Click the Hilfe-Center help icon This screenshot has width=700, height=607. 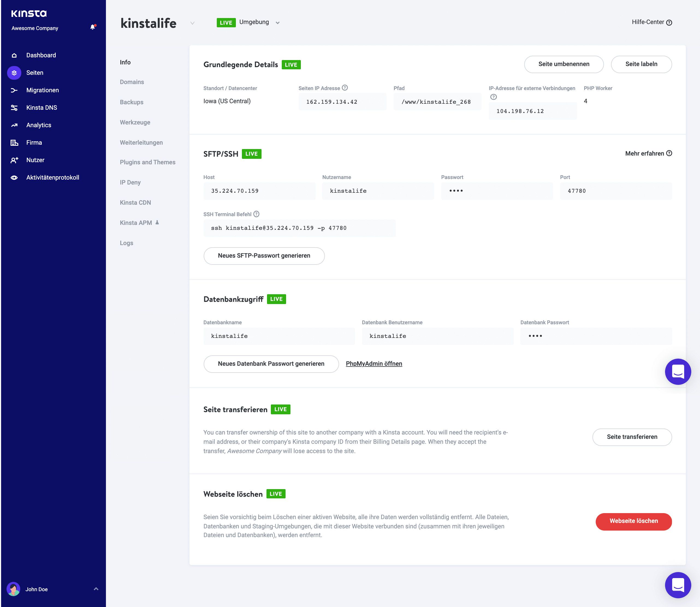pos(670,22)
